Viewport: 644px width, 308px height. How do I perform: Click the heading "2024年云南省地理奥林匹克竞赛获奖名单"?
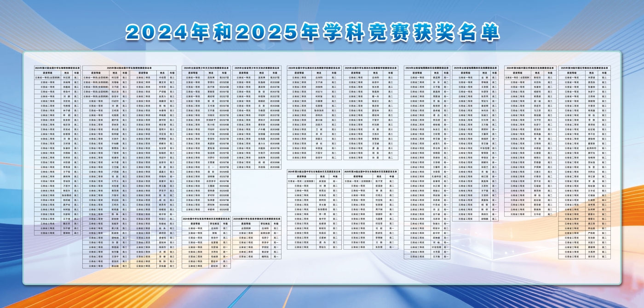click(427, 68)
